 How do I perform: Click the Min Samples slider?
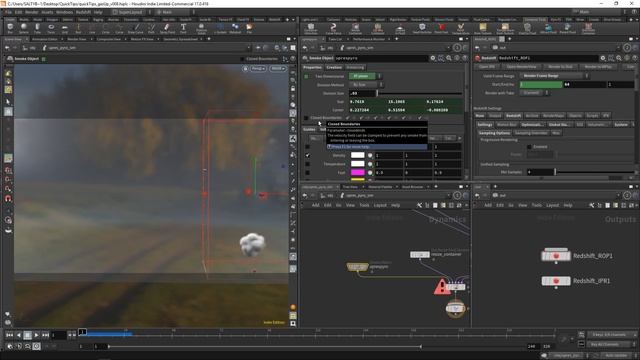click(x=594, y=172)
